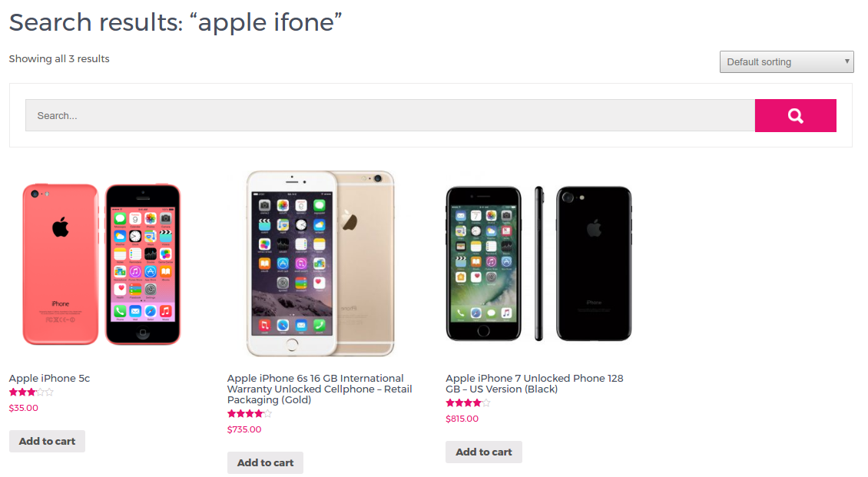The height and width of the screenshot is (477, 868).
Task: Open the Default sorting dropdown
Action: pyautogui.click(x=786, y=62)
